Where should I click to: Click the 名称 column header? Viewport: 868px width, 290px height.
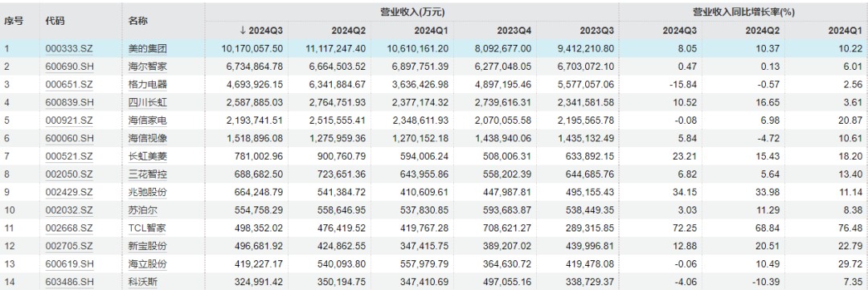[x=137, y=21]
